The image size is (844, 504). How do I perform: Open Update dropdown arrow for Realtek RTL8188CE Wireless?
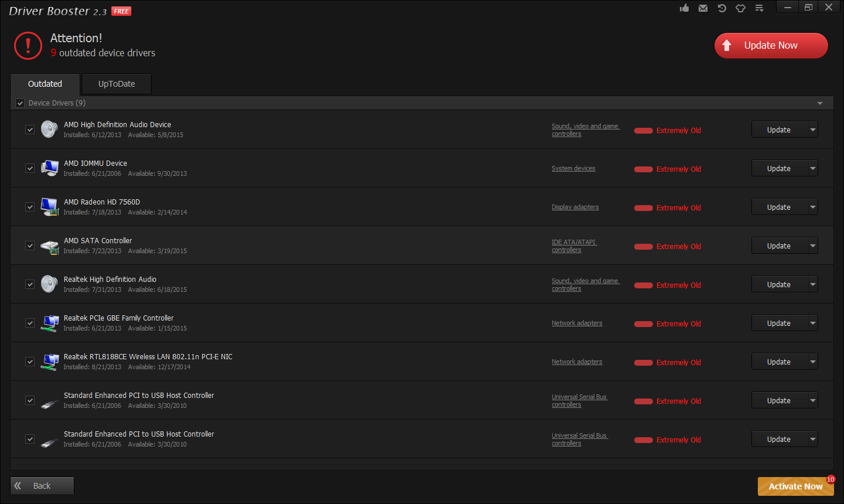pos(813,362)
